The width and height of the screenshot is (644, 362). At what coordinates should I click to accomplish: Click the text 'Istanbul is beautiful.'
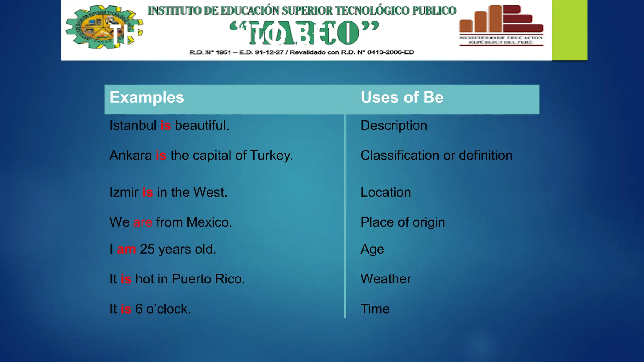coord(169,125)
